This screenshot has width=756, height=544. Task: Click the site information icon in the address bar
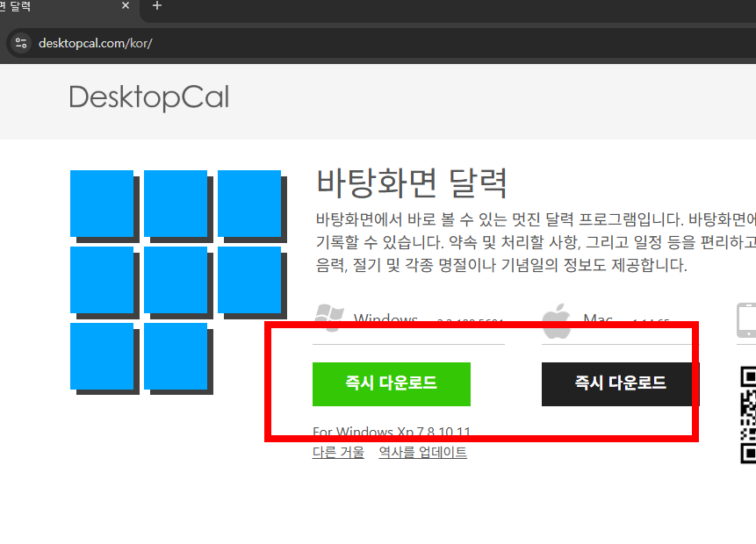19,41
